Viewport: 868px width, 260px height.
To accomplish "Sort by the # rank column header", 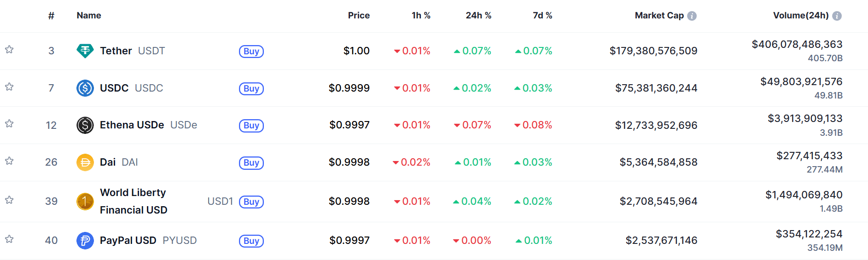I will pos(51,16).
